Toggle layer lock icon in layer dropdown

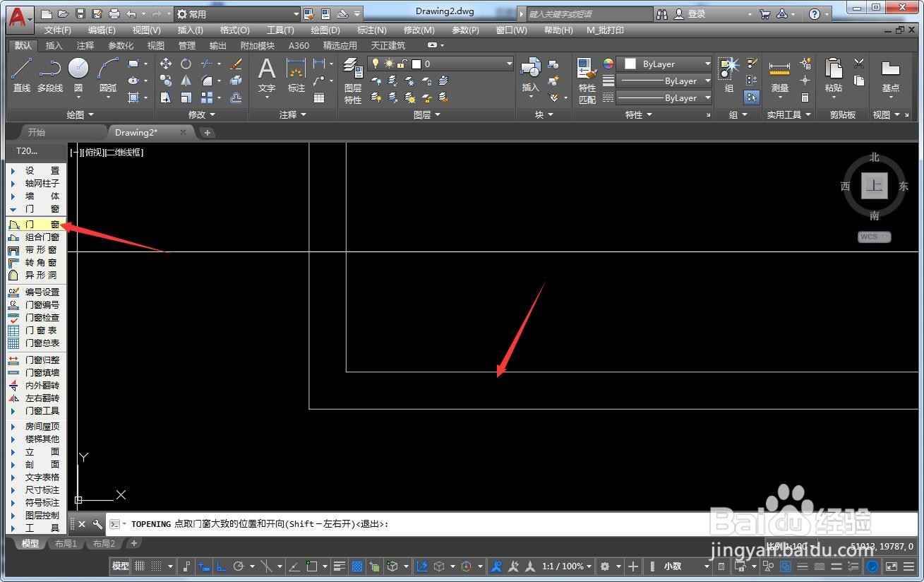(x=402, y=64)
